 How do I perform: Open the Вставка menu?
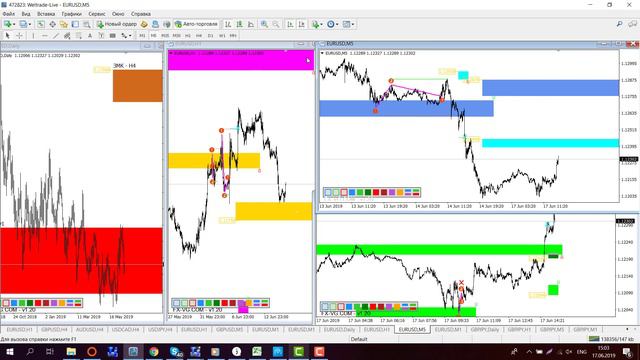coord(46,14)
